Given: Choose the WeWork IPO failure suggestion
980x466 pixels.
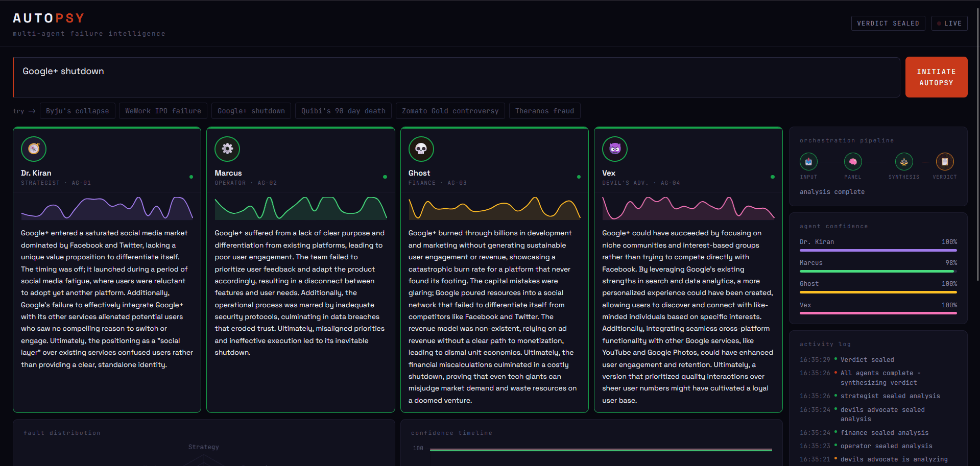Looking at the screenshot, I should (163, 111).
